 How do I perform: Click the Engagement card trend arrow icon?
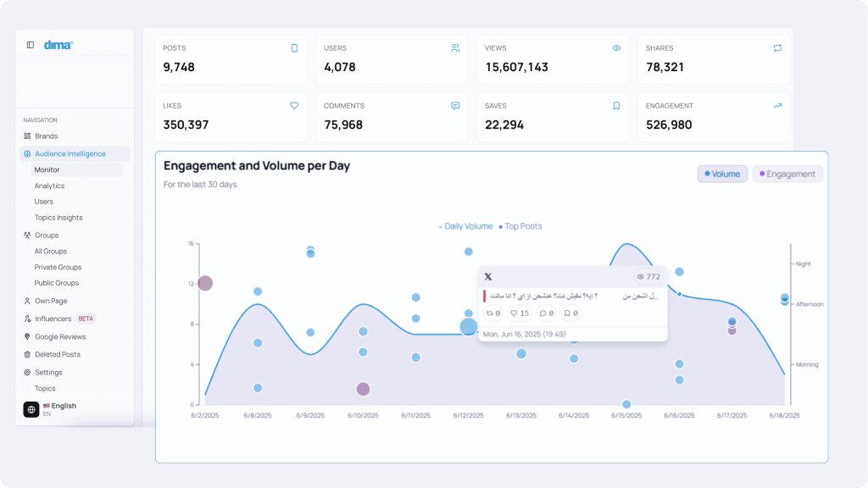point(777,106)
